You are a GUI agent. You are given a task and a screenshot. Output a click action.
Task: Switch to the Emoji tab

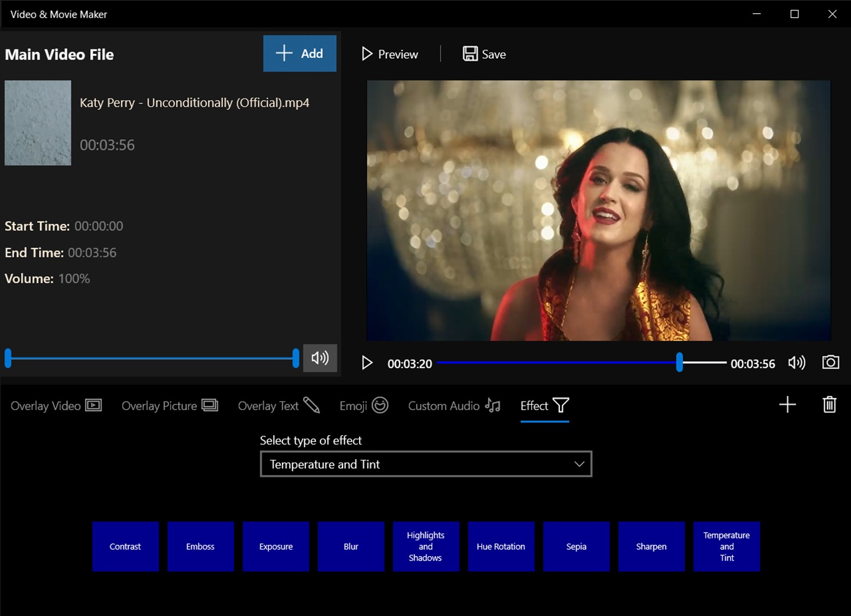[364, 406]
